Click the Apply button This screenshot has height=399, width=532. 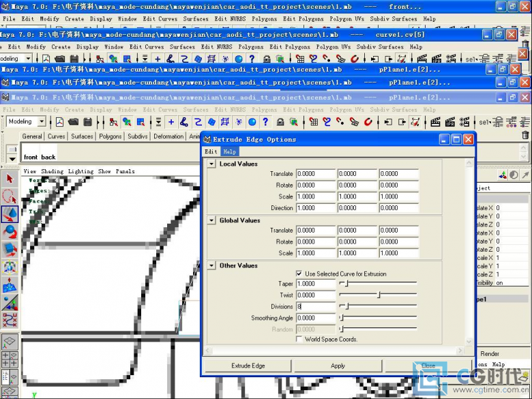tap(338, 366)
